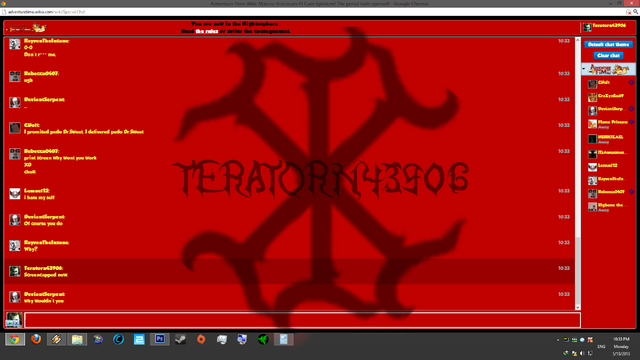Click Lemon12's avatar in chat messages
Screen dimensions: 640x360
pos(15,194)
